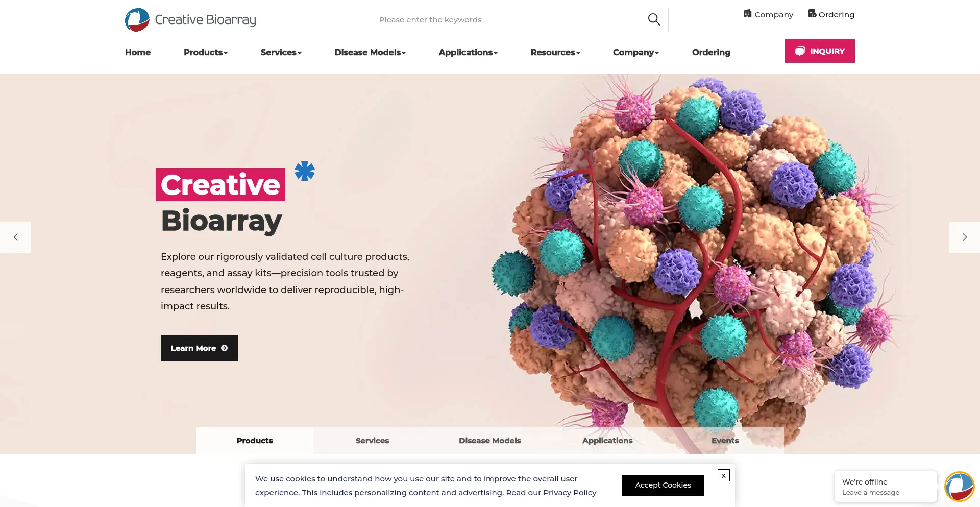Go to the previous slide arrow
Screen dimensions: 980x507
click(x=15, y=237)
